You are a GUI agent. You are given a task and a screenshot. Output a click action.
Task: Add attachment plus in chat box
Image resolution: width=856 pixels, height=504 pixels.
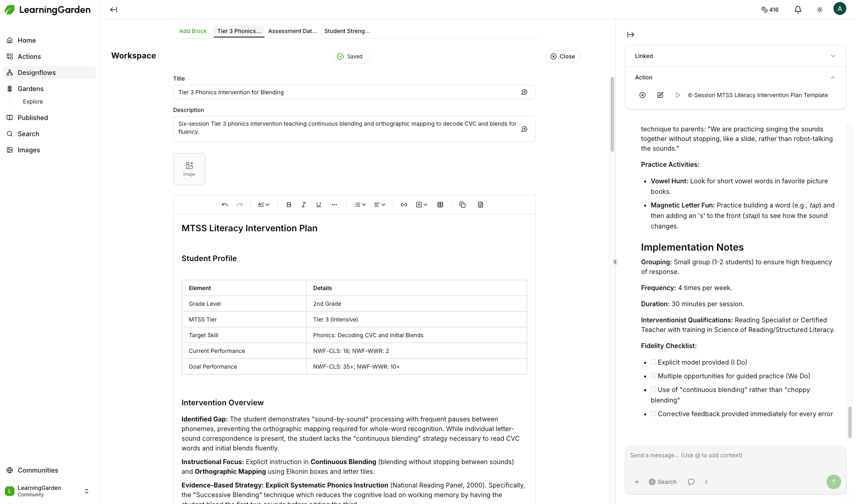(x=637, y=482)
